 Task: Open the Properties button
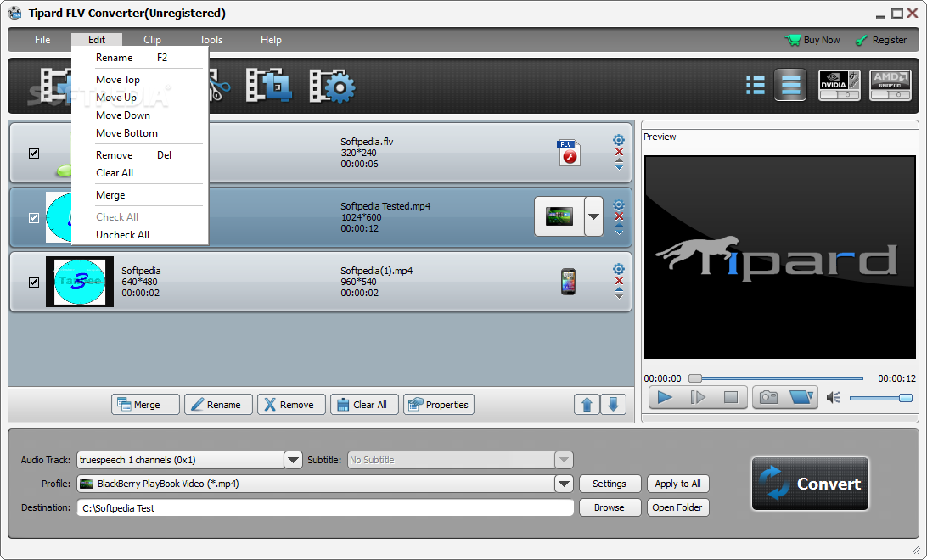439,405
